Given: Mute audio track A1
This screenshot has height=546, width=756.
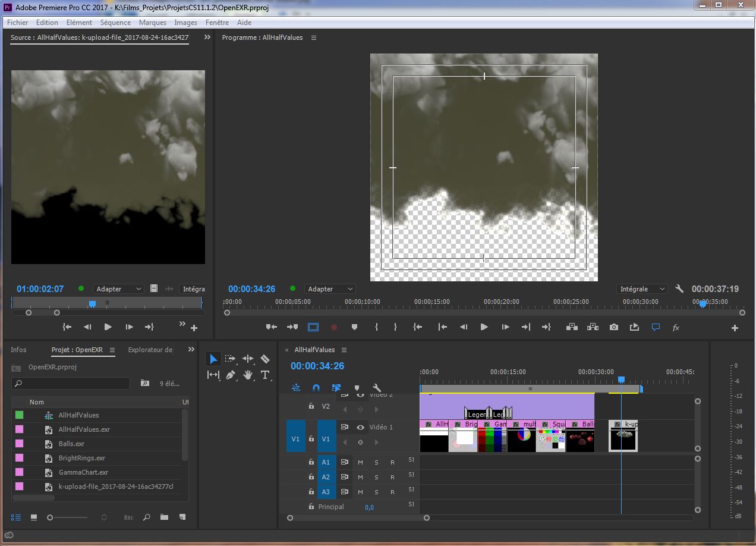Looking at the screenshot, I should click(360, 462).
